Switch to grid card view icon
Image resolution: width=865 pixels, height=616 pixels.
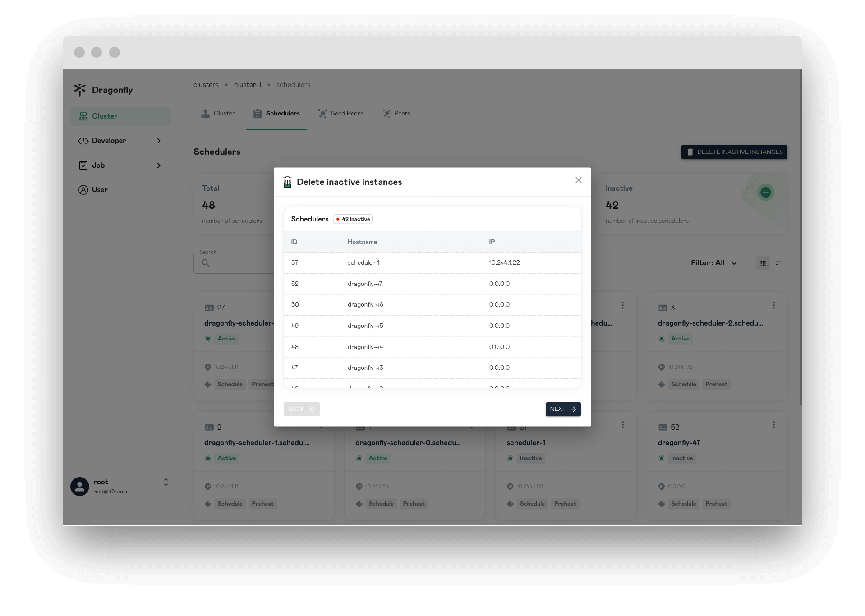pyautogui.click(x=763, y=263)
